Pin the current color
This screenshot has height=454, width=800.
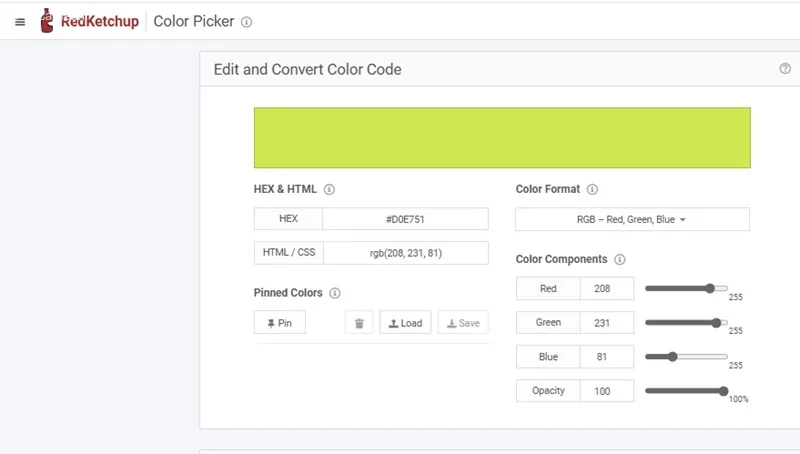(x=280, y=323)
